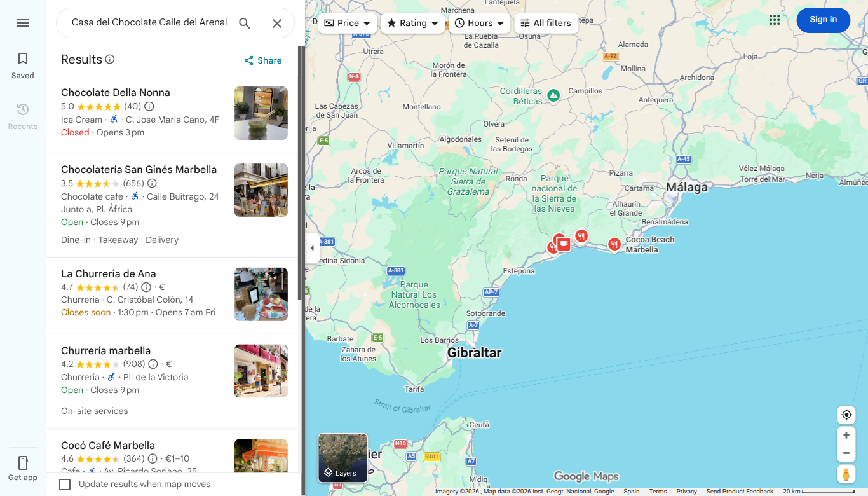Click the Estepona map label
Screen dimensions: 868x496
click(x=519, y=271)
